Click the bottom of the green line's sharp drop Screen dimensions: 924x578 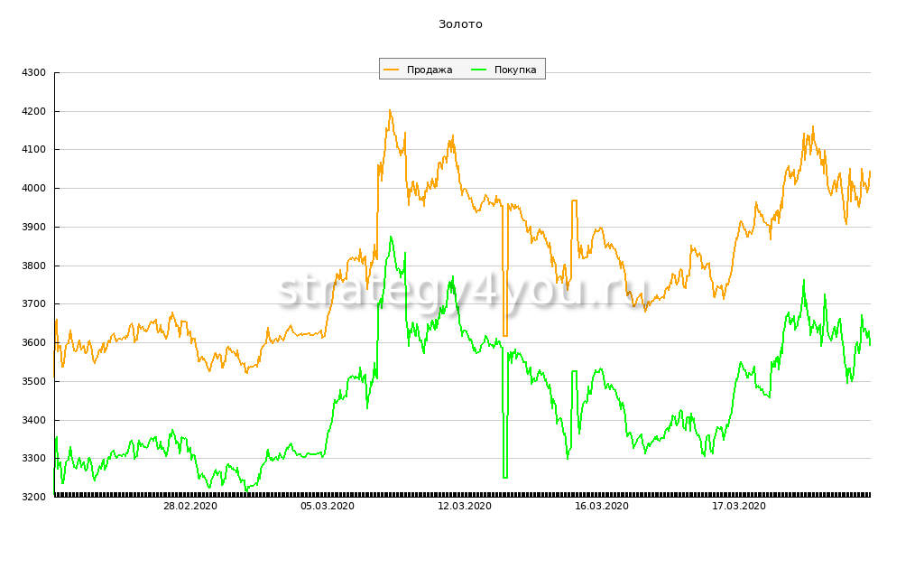(x=505, y=477)
